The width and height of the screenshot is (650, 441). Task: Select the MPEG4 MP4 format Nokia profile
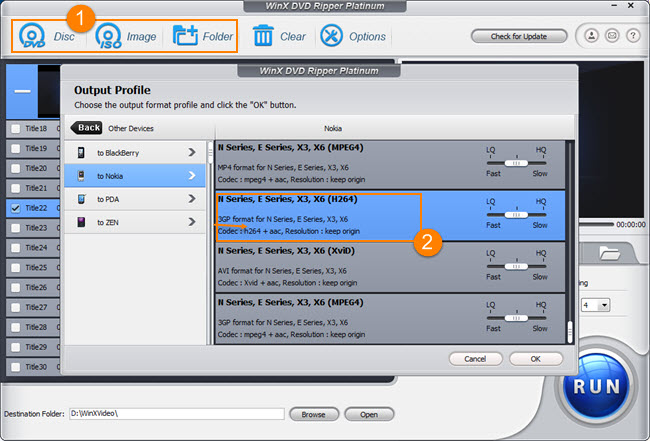click(390, 164)
